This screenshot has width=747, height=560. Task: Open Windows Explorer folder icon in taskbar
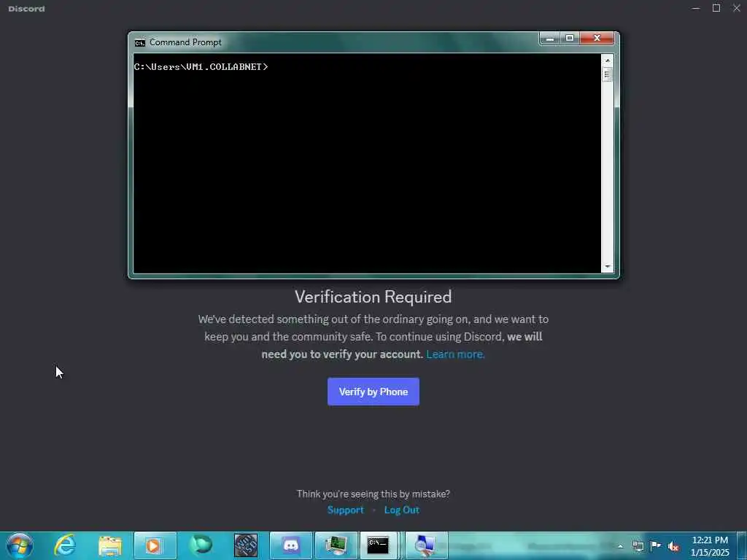(110, 545)
